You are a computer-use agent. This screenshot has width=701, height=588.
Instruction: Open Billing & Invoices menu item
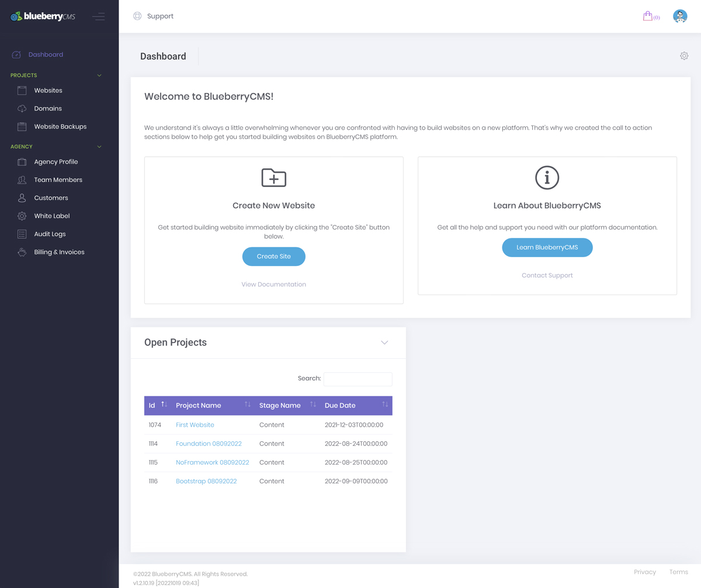(x=59, y=253)
